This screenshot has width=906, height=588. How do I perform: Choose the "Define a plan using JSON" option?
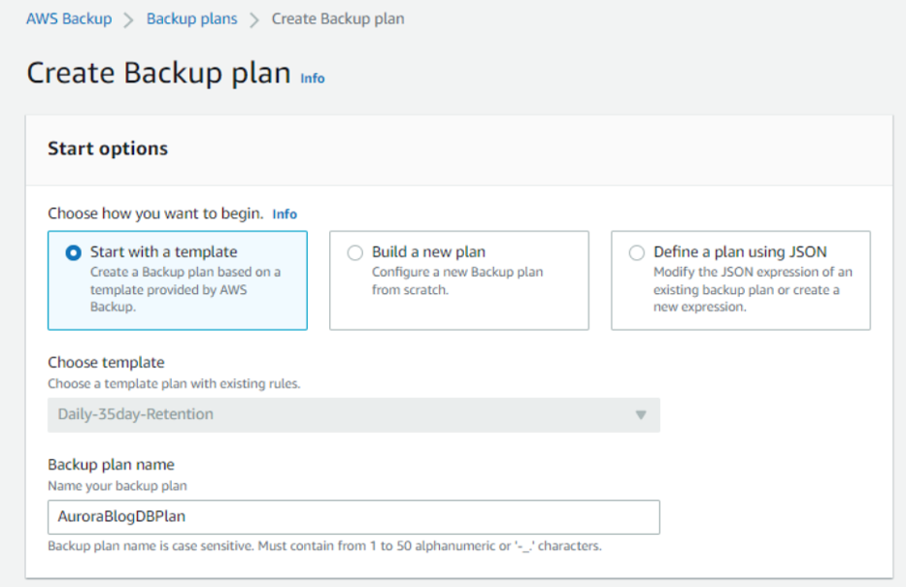tap(637, 252)
